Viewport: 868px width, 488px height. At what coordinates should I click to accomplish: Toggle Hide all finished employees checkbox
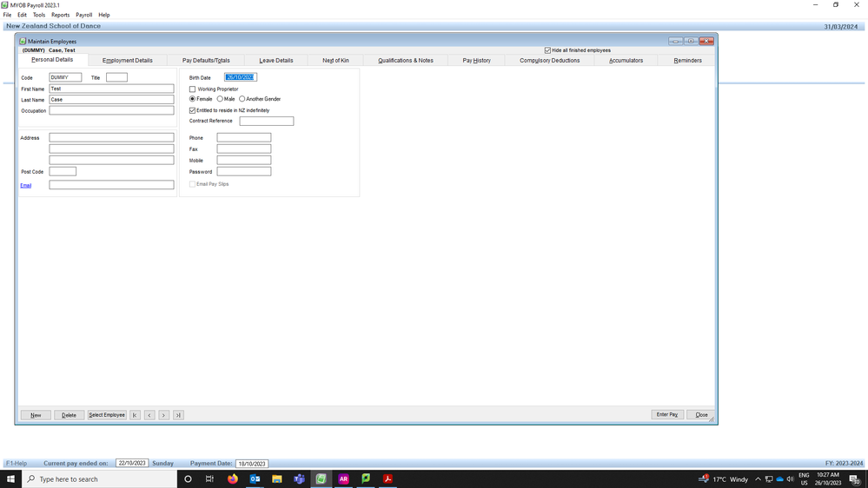pyautogui.click(x=547, y=50)
